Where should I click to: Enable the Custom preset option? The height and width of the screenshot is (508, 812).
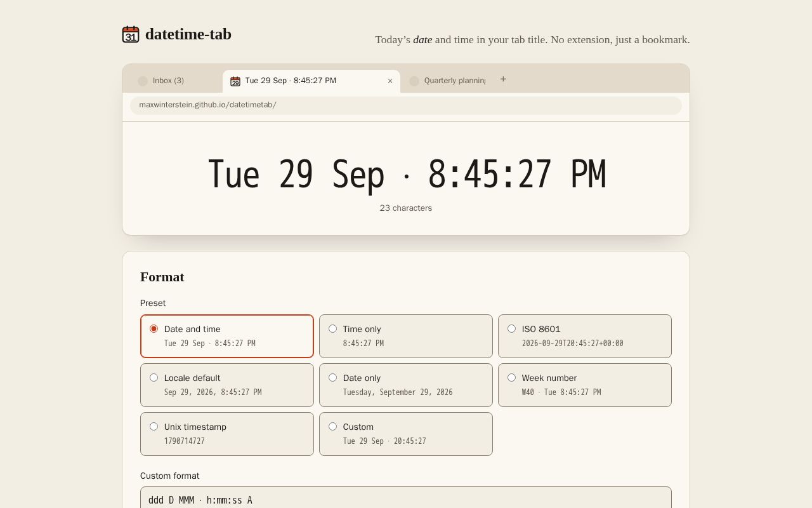[x=406, y=434]
